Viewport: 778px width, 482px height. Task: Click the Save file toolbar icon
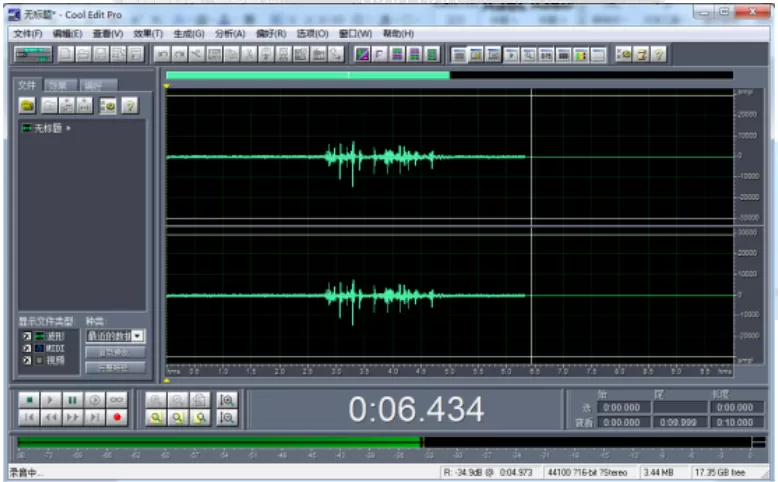click(x=101, y=54)
